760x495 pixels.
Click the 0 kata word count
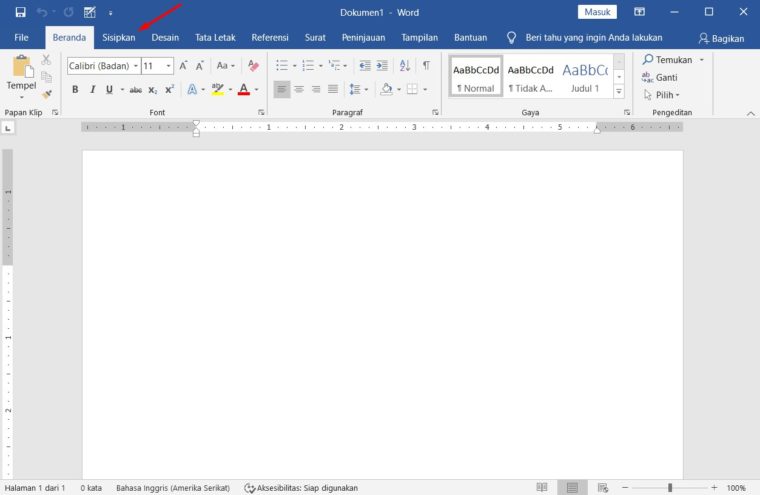pos(91,488)
